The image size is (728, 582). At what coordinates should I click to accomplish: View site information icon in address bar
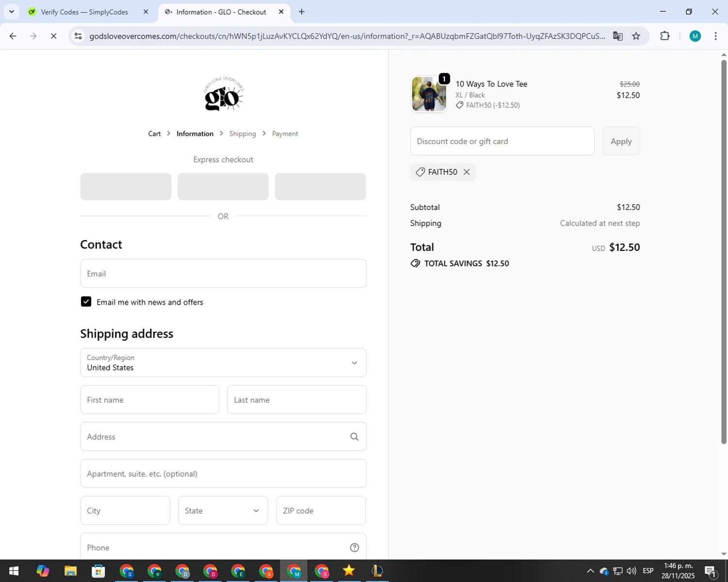click(x=78, y=36)
